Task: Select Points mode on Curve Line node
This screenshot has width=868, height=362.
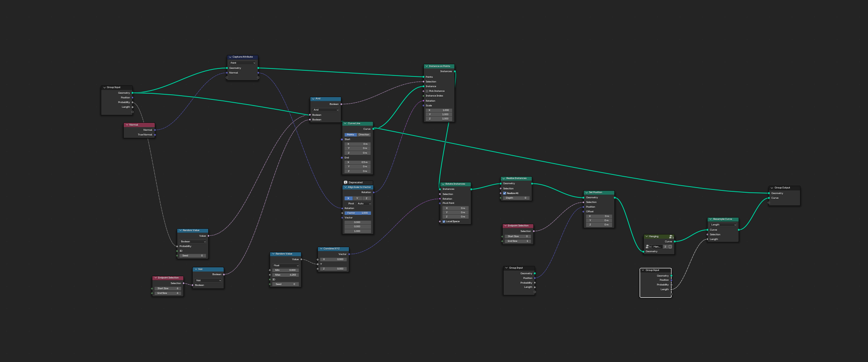Action: pyautogui.click(x=351, y=135)
